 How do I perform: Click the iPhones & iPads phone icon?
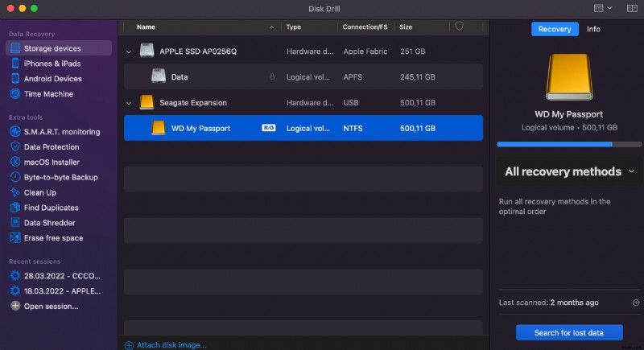(15, 64)
